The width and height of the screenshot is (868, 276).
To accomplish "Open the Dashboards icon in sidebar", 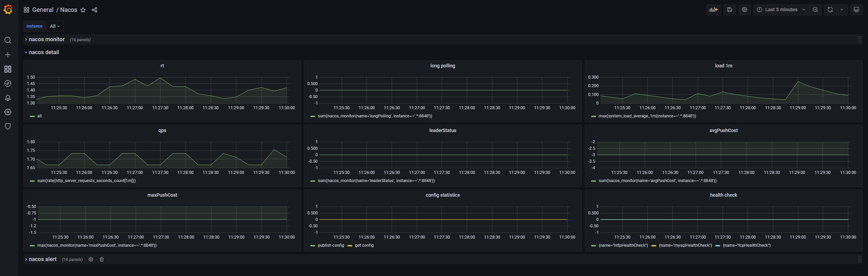I will pos(8,69).
